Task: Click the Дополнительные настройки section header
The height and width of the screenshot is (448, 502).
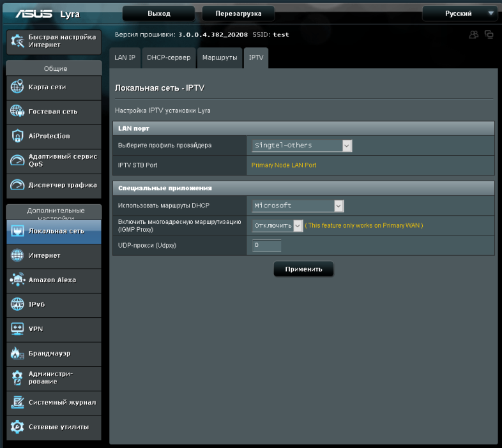Action: (54, 213)
